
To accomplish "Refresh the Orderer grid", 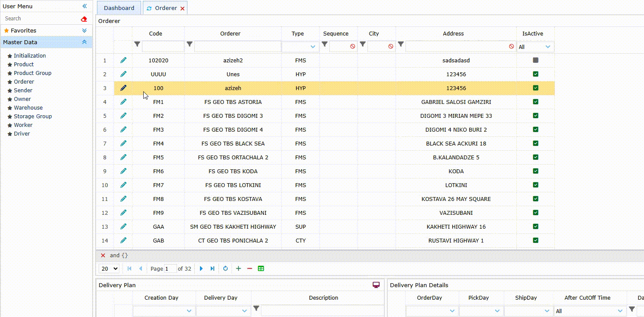I will (225, 268).
